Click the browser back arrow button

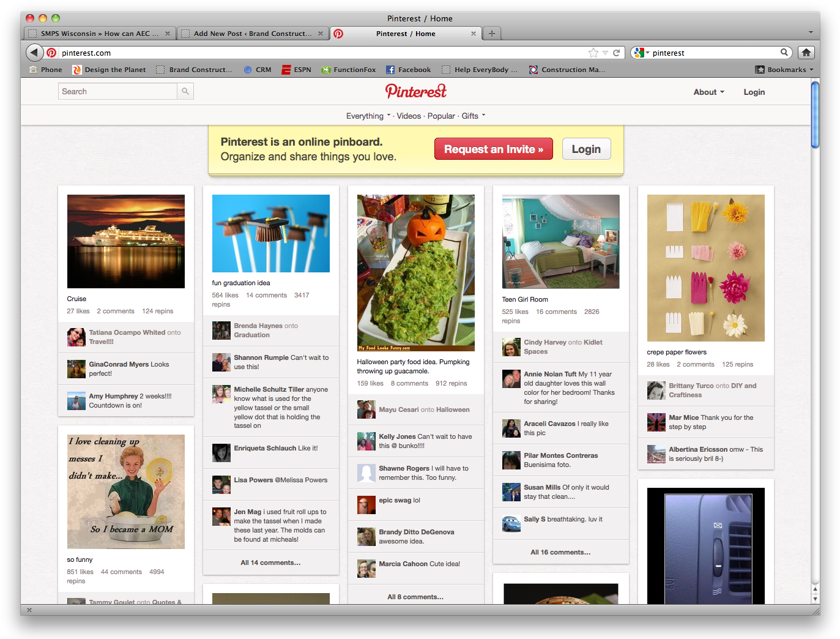tap(35, 53)
